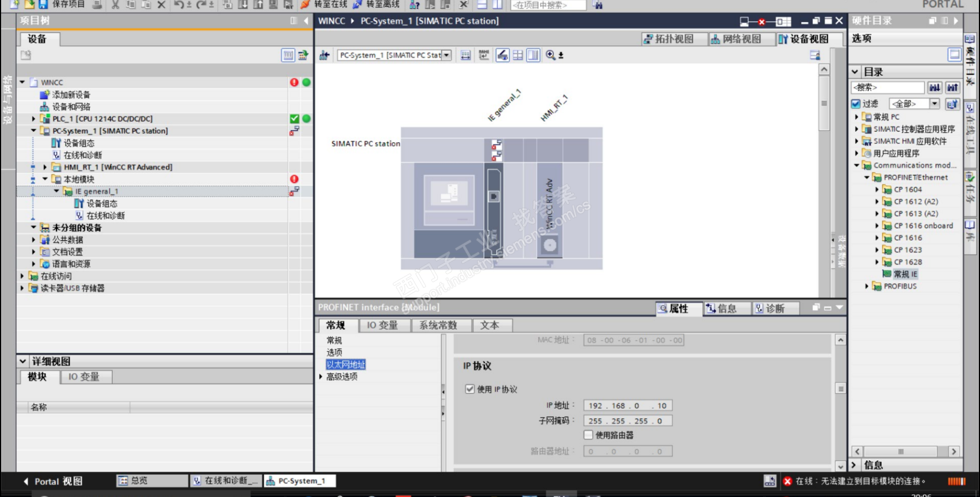Click the delete X icon in main toolbar
Screen dimensions: 980x497
tap(161, 4)
